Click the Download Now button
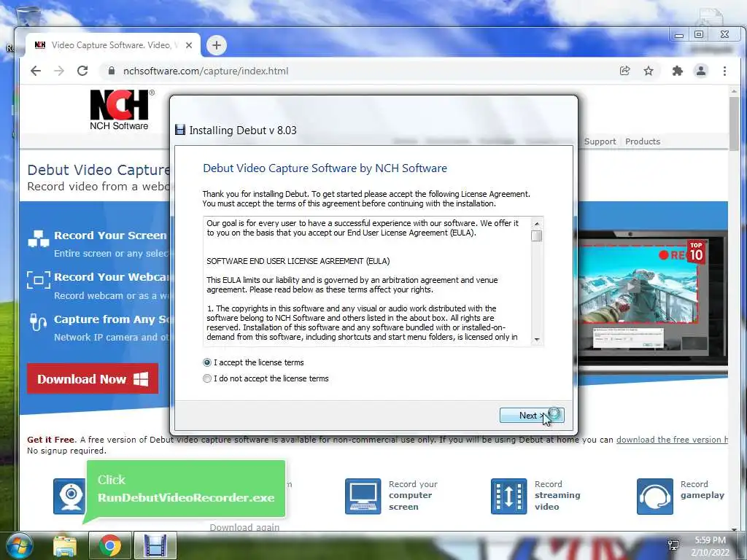The width and height of the screenshot is (747, 560). coord(93,379)
